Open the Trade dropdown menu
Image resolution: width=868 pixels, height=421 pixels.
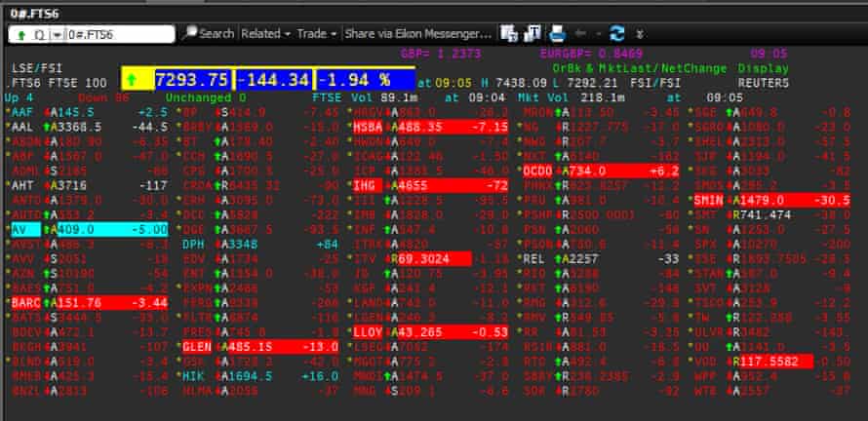click(x=317, y=34)
